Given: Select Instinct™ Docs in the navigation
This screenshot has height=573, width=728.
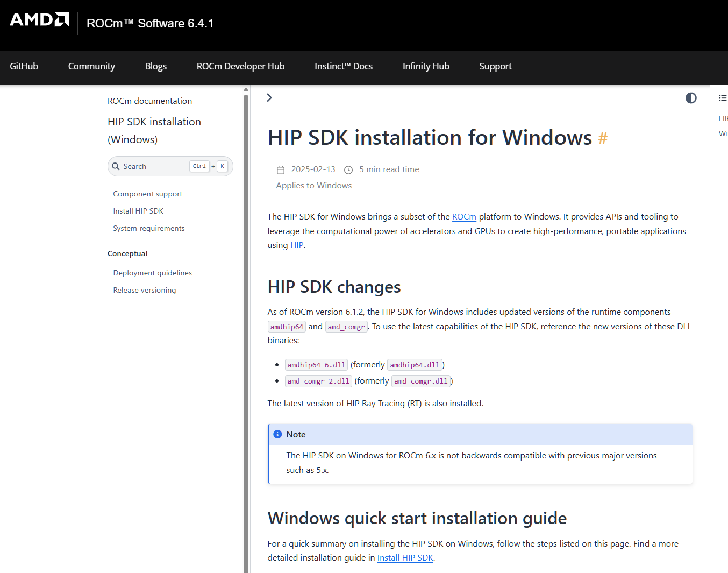Looking at the screenshot, I should [344, 66].
